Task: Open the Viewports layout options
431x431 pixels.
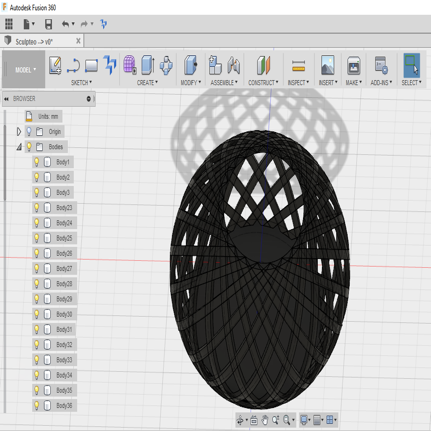Action: click(331, 420)
